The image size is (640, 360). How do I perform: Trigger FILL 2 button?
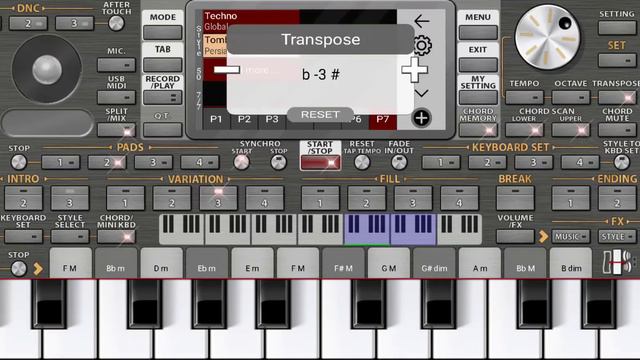point(367,198)
